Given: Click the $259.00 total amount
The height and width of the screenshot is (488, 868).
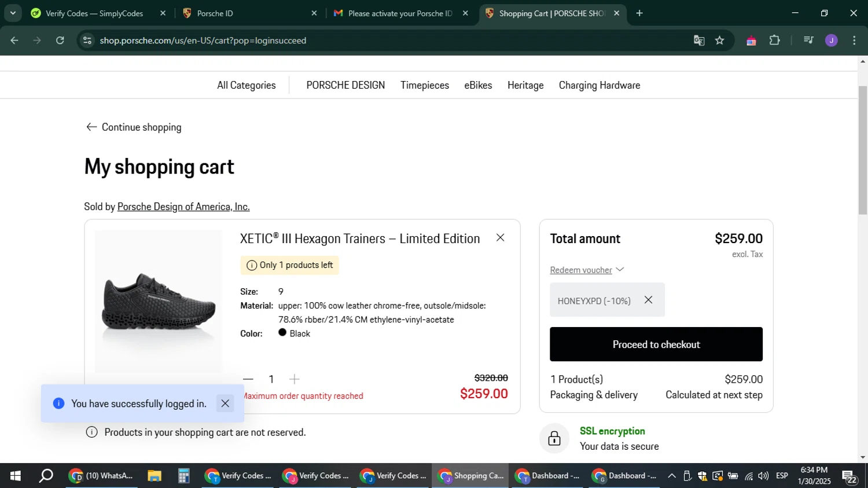Looking at the screenshot, I should (x=738, y=239).
